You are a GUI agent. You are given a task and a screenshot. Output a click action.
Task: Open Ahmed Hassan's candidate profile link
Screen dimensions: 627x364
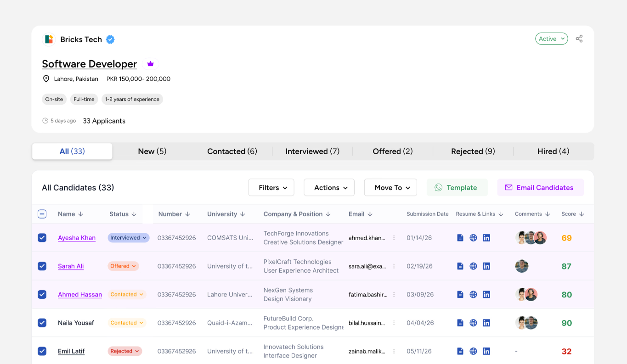pos(79,294)
